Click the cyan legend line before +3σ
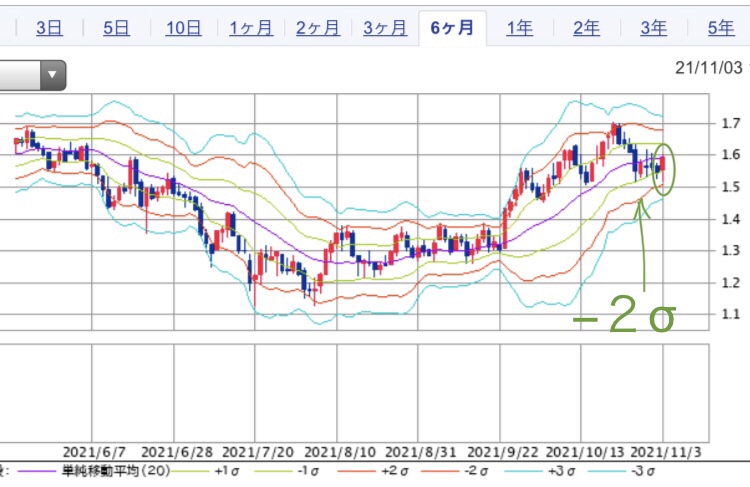Screen dimensions: 750x487 (524, 472)
